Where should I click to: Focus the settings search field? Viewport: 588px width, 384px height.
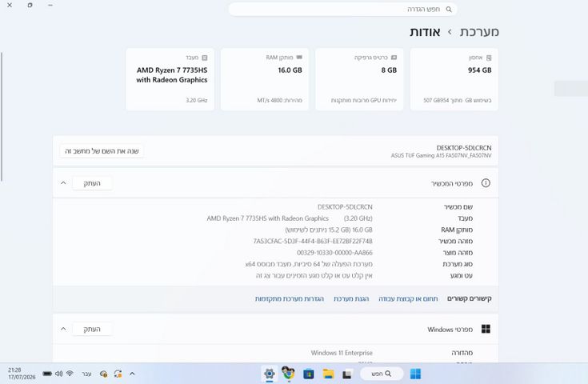point(342,10)
